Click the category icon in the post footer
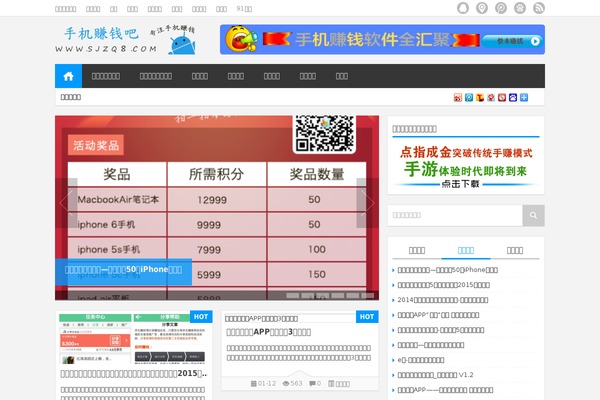Viewport: 600px width, 400px height. (331, 384)
